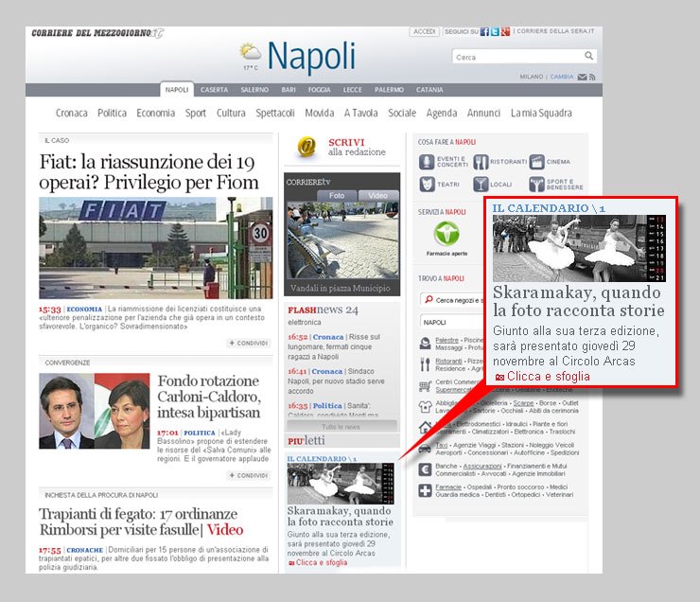Image resolution: width=700 pixels, height=602 pixels.
Task: Click the ACCEDI login button
Action: point(424,31)
